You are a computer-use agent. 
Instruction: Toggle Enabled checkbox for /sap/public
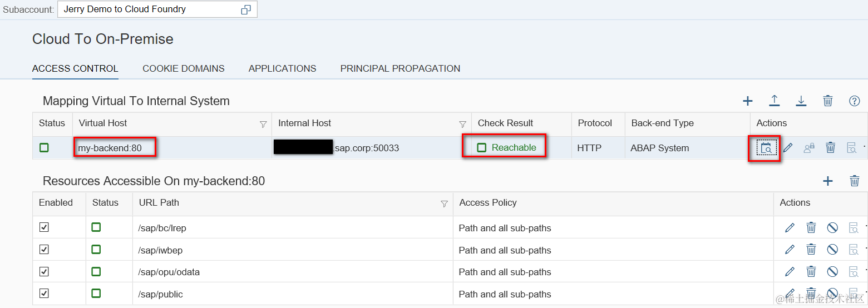click(x=44, y=293)
